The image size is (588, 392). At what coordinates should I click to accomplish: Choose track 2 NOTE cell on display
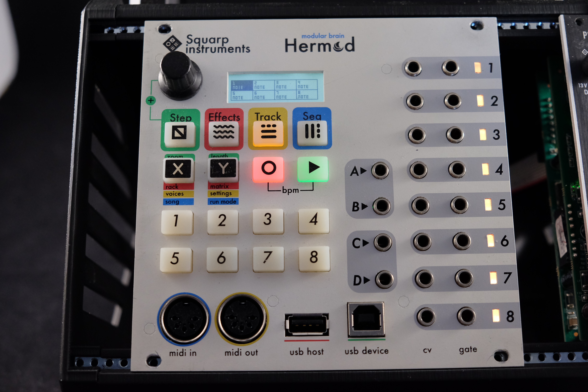coord(263,85)
